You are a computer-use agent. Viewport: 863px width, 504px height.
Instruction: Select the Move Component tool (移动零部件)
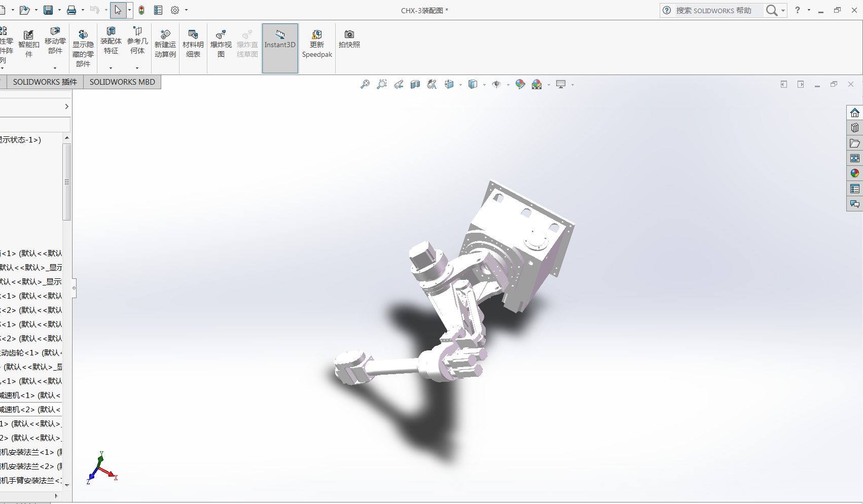pos(55,41)
